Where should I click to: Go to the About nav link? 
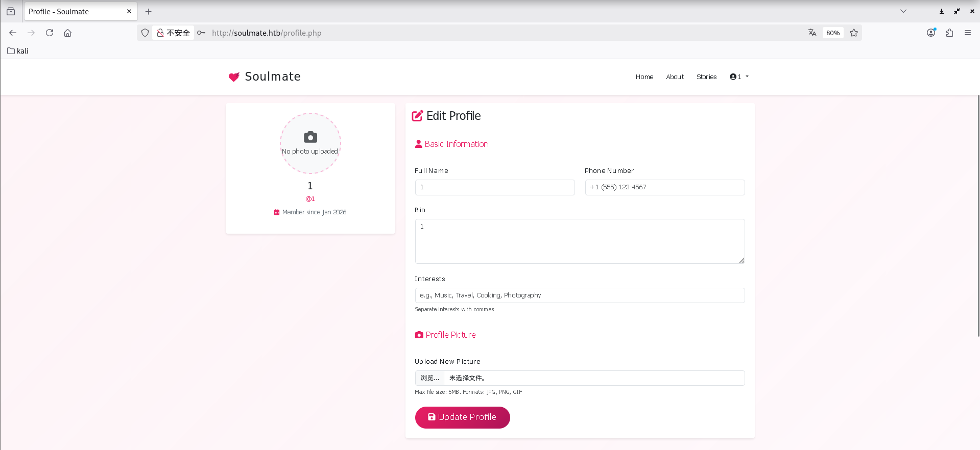[675, 77]
